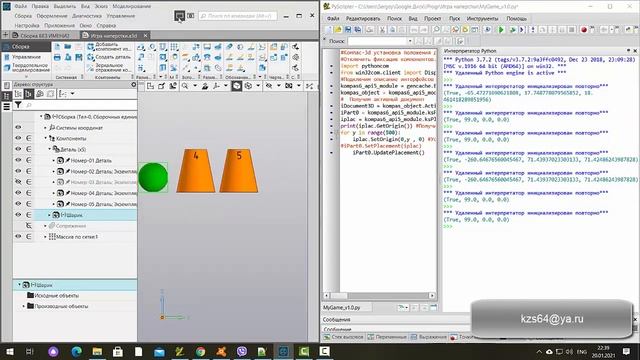Open the Моделирование menu in Kompas
The width and height of the screenshot is (640, 360).
(x=131, y=6)
